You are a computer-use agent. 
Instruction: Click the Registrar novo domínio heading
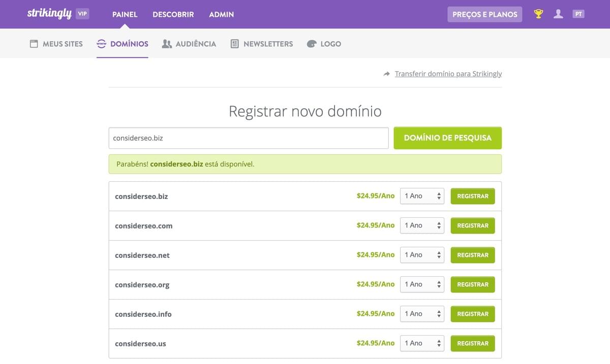click(x=305, y=111)
